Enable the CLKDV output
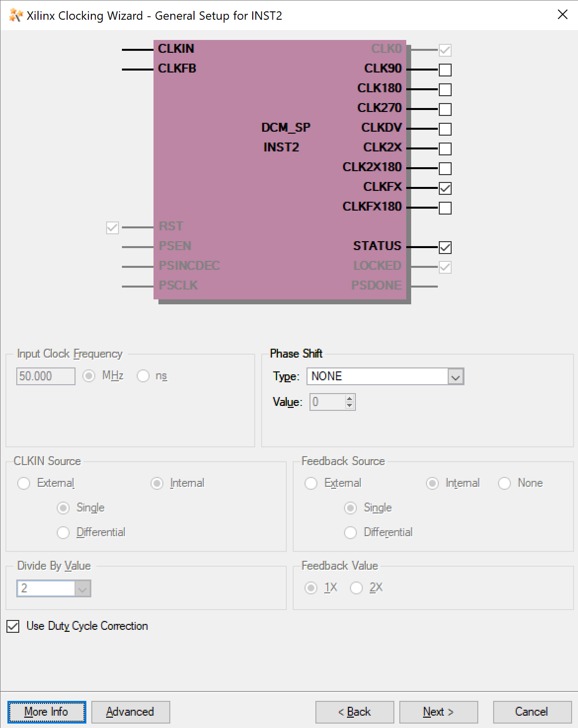This screenshot has height=728, width=578. point(445,129)
